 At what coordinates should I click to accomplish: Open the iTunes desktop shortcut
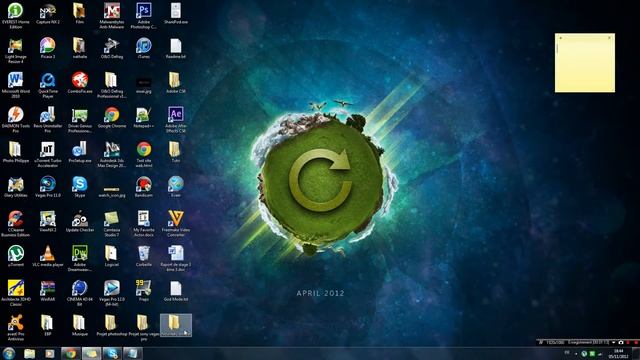click(144, 48)
